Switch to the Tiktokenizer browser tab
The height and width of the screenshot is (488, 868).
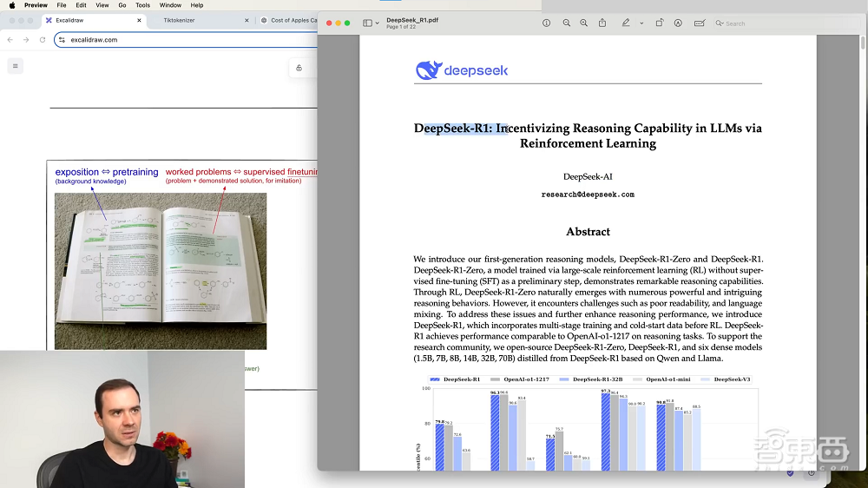[x=179, y=20]
